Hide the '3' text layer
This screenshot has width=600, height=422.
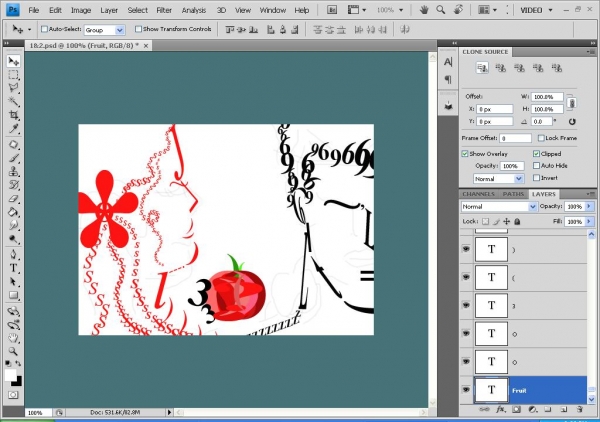point(466,305)
